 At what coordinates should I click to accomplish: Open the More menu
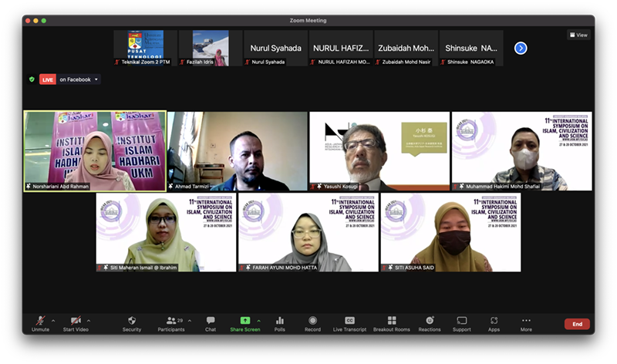tap(526, 323)
